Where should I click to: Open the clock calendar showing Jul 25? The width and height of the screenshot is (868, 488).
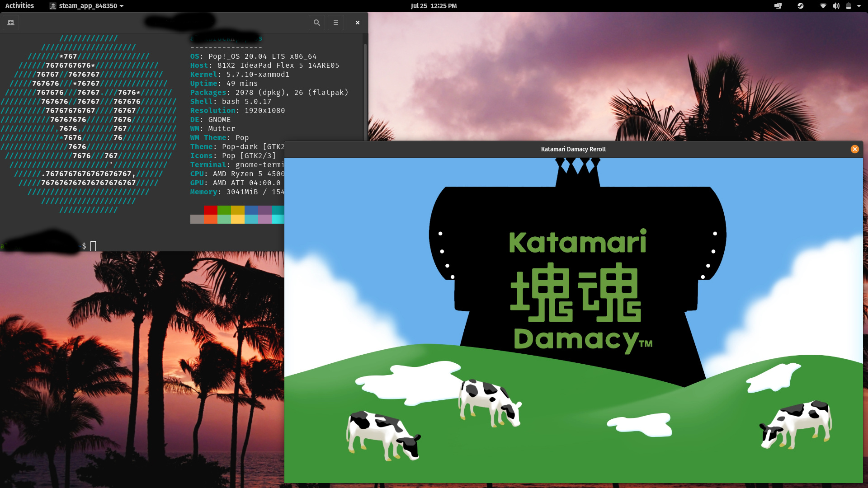434,6
